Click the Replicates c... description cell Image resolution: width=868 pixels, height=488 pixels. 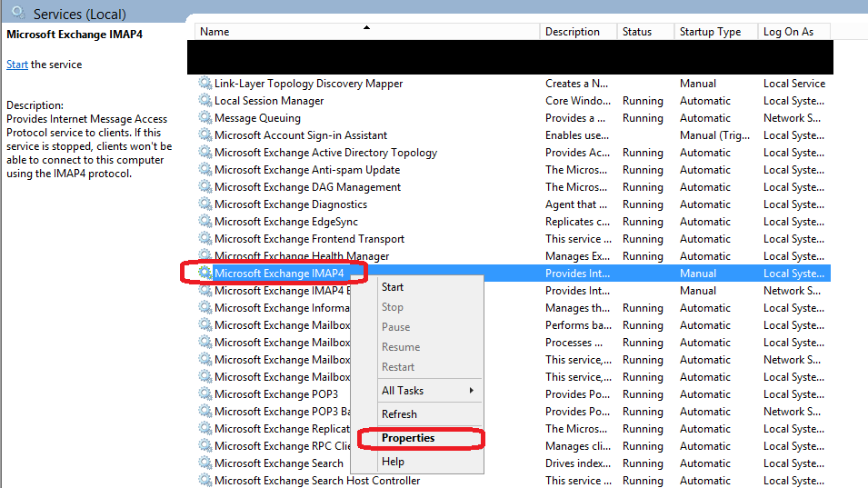pyautogui.click(x=577, y=222)
